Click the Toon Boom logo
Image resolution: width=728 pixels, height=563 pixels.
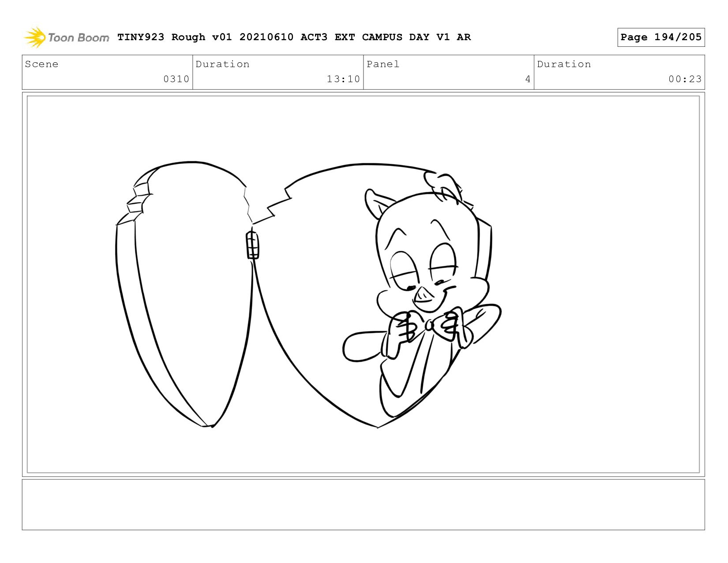pos(66,38)
